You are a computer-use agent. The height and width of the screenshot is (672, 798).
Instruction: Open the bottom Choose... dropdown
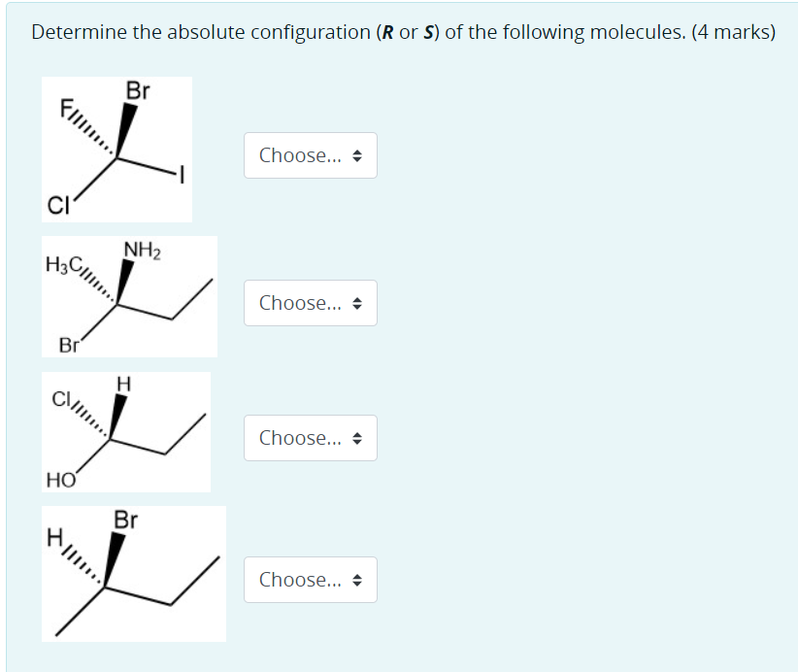(309, 580)
